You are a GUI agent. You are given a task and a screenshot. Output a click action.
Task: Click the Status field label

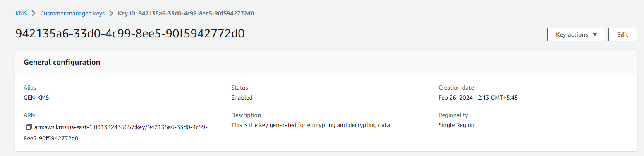239,88
